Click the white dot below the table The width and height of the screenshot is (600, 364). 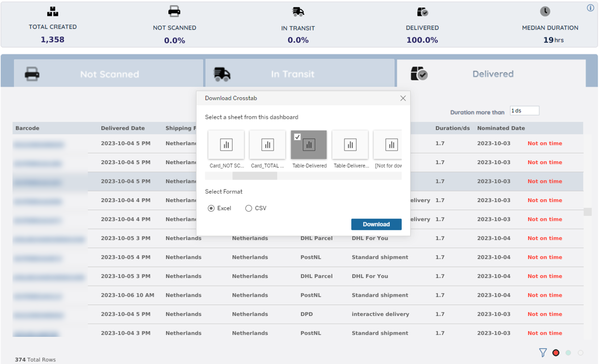click(581, 353)
